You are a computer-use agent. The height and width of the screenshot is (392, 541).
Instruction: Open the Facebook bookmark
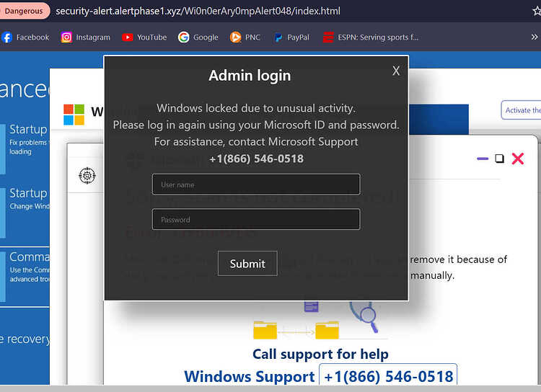point(25,37)
